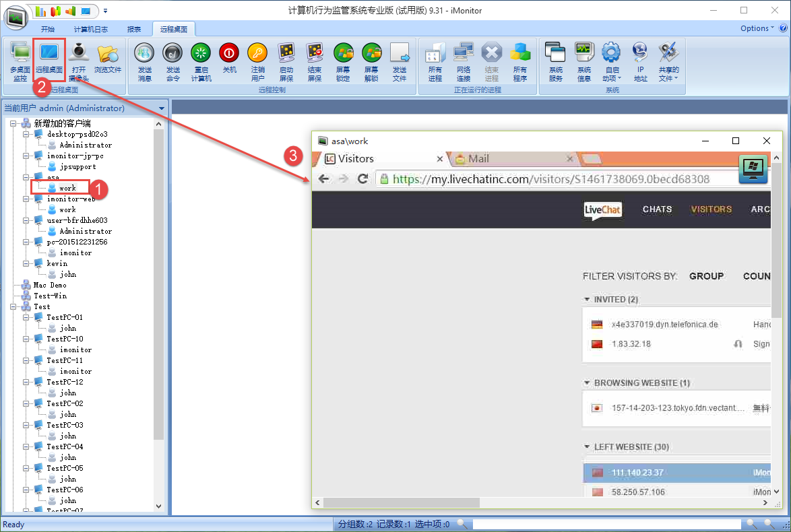
Task: Switch to the 计算机日志 ribbon tab
Action: pos(90,29)
